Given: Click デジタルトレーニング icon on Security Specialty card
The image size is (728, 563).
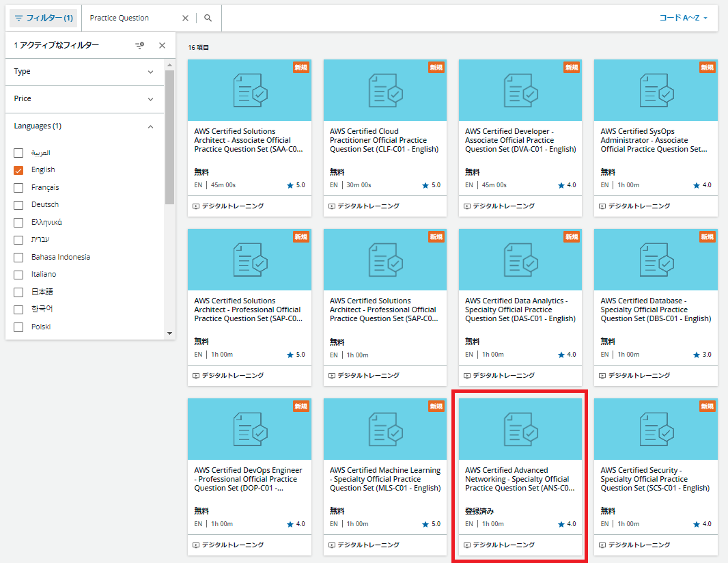Looking at the screenshot, I should [x=602, y=545].
